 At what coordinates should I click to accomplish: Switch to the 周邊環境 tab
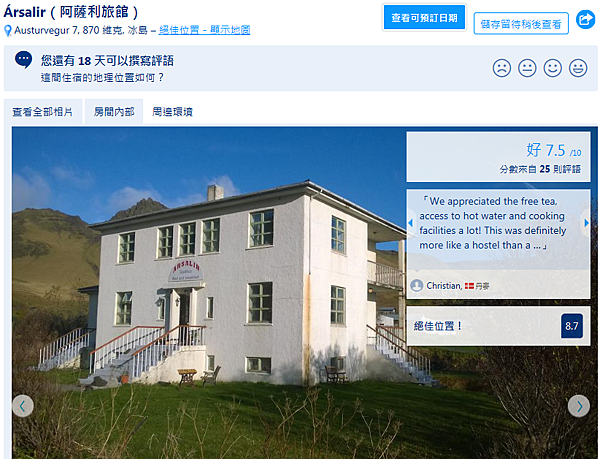coord(172,112)
